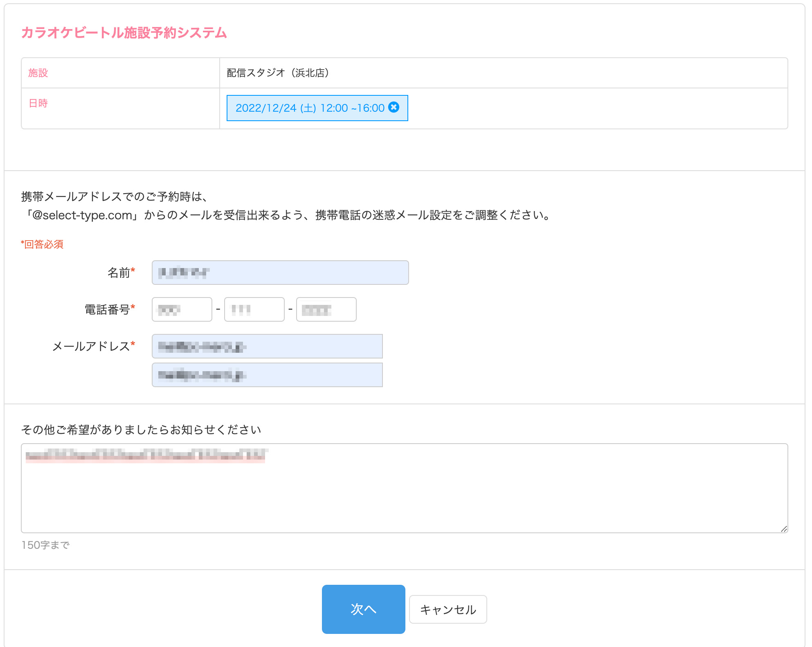Viewport: 812px width, 647px height.
Task: Click inside the その他ご希望 textarea
Action: 405,488
